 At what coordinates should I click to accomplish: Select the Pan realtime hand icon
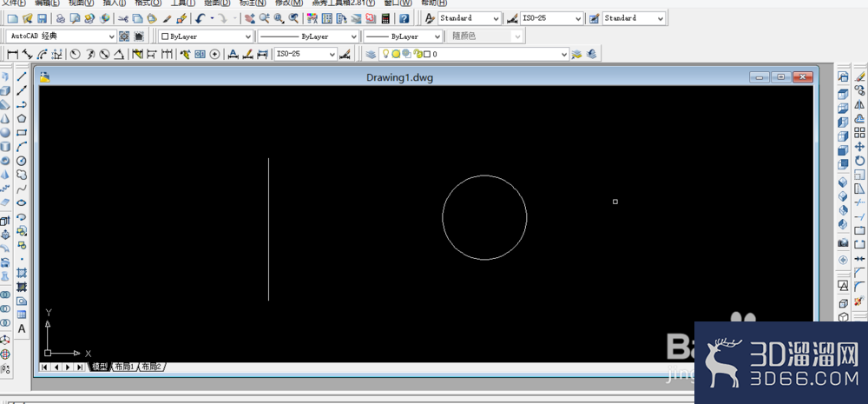click(x=250, y=18)
